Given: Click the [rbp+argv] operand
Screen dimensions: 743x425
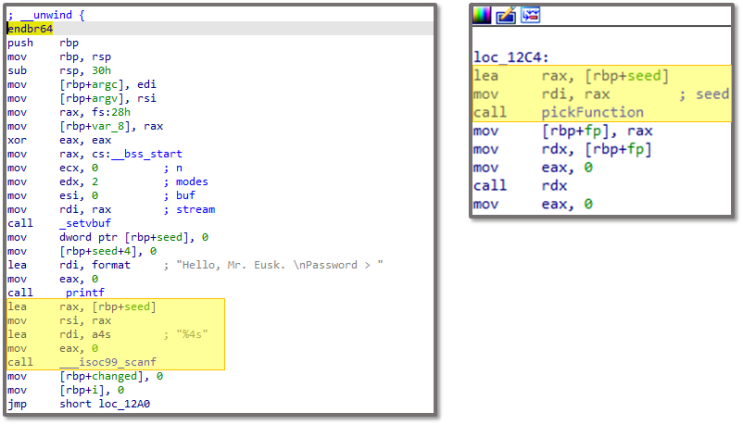Looking at the screenshot, I should click(x=94, y=98).
